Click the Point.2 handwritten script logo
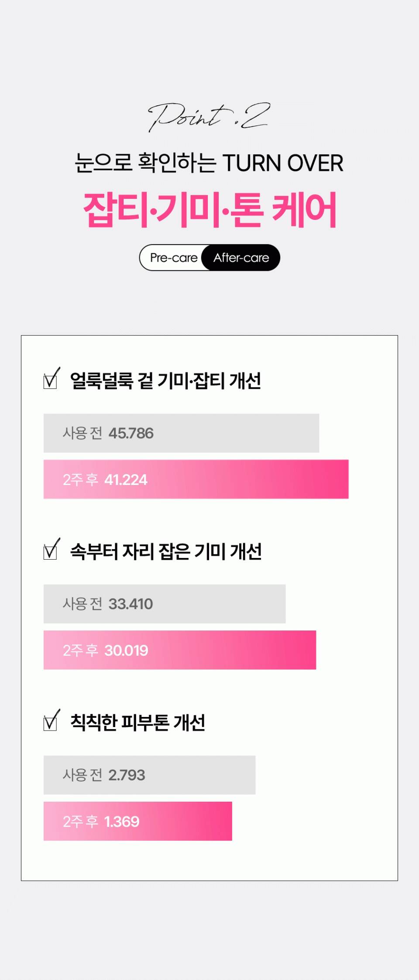This screenshot has width=419, height=980. 209,117
